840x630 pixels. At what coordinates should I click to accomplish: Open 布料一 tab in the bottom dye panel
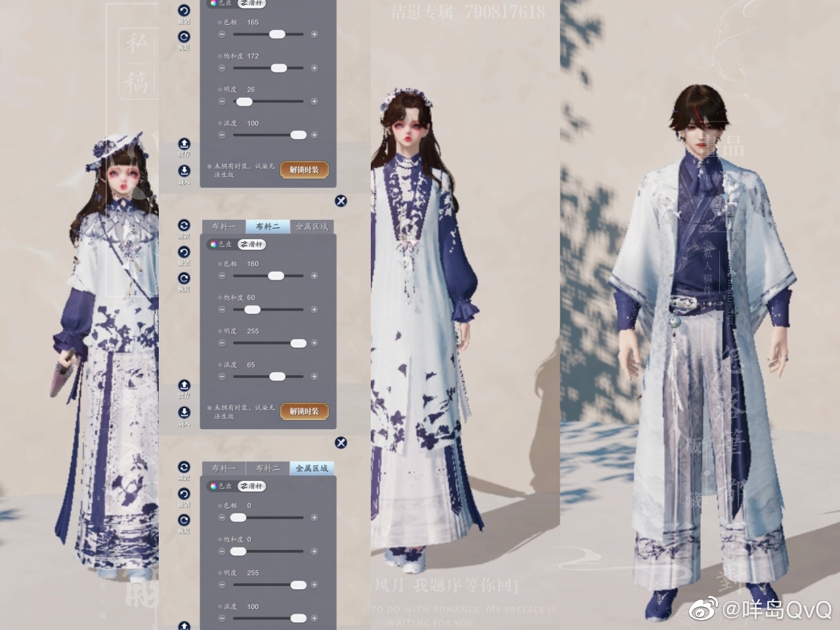coord(224,468)
